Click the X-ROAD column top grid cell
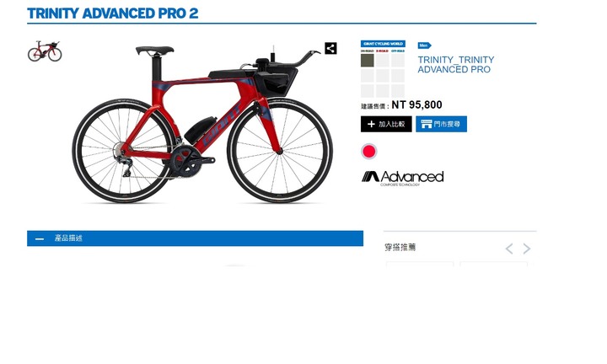This screenshot has width=607, height=364. (x=383, y=61)
